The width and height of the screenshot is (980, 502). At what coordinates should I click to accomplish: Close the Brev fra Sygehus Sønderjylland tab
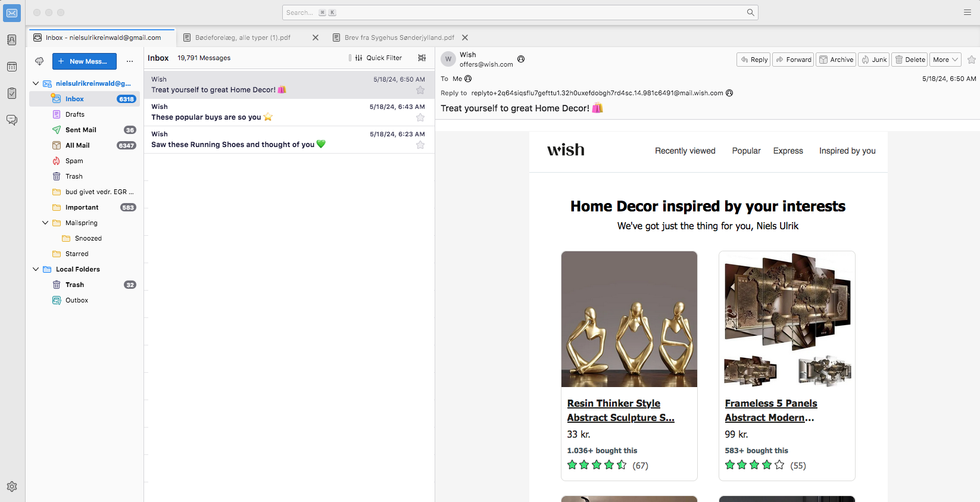tap(465, 38)
